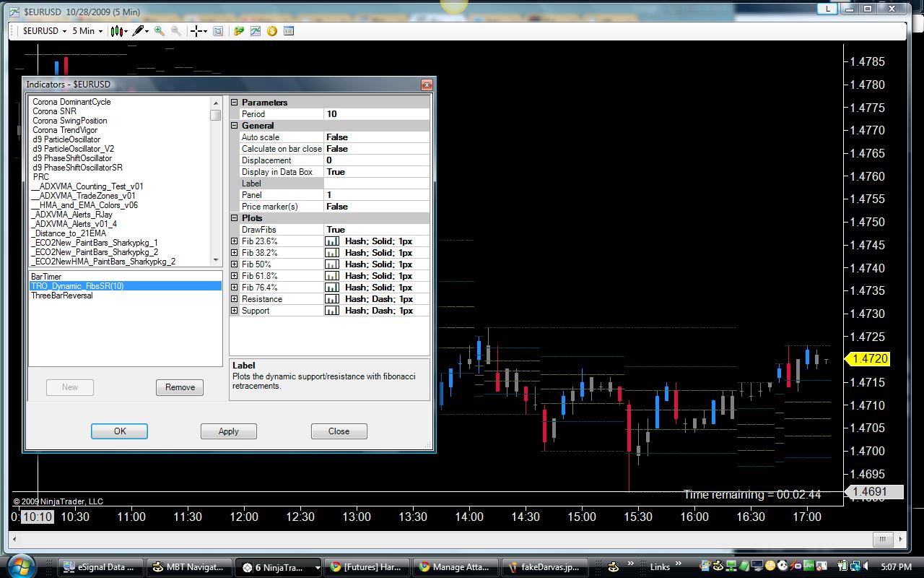Collapse the General section
Viewport: 924px width, 578px height.
point(235,126)
